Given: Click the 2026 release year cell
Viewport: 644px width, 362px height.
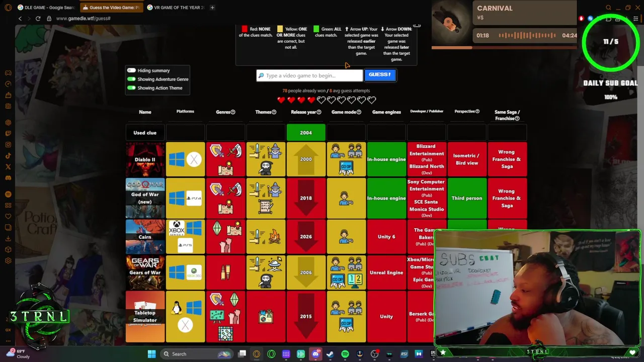Looking at the screenshot, I should 306,237.
